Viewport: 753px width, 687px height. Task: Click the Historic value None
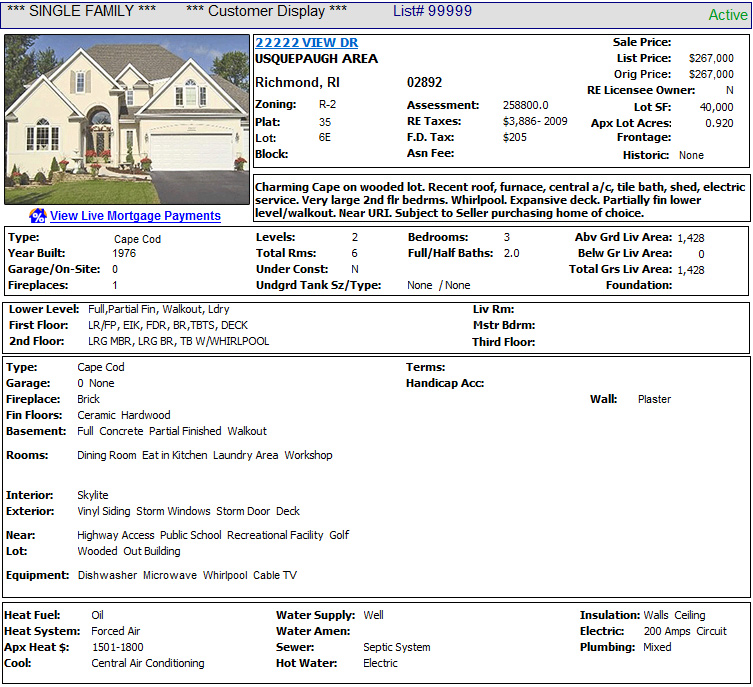692,156
